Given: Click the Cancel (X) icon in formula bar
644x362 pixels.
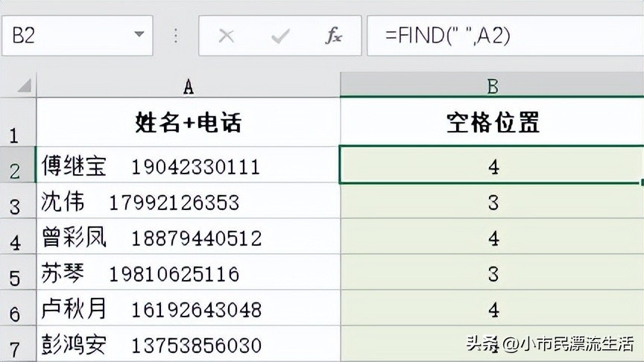Looking at the screenshot, I should click(x=227, y=36).
